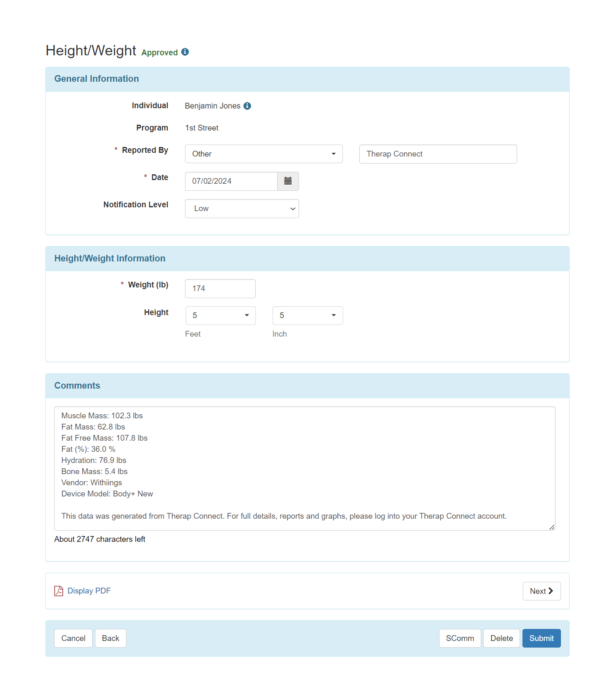Click inside the Comments text area

tap(305, 469)
